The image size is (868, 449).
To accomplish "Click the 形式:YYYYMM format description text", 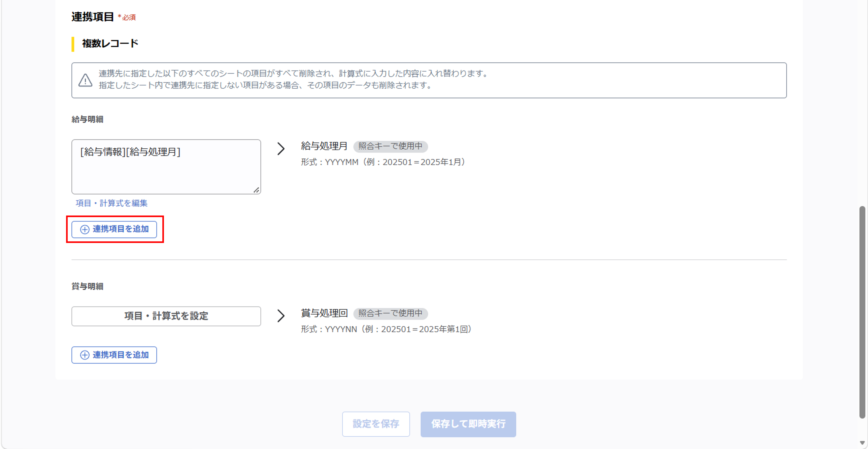I will pyautogui.click(x=383, y=162).
